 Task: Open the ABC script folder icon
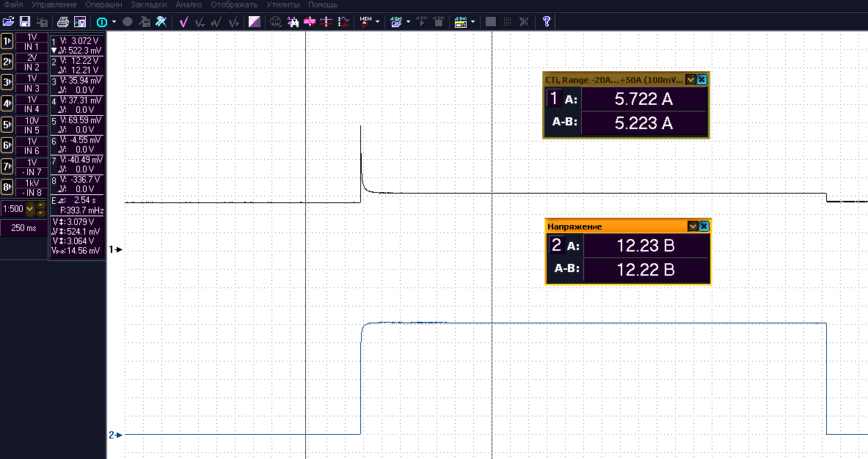click(396, 21)
